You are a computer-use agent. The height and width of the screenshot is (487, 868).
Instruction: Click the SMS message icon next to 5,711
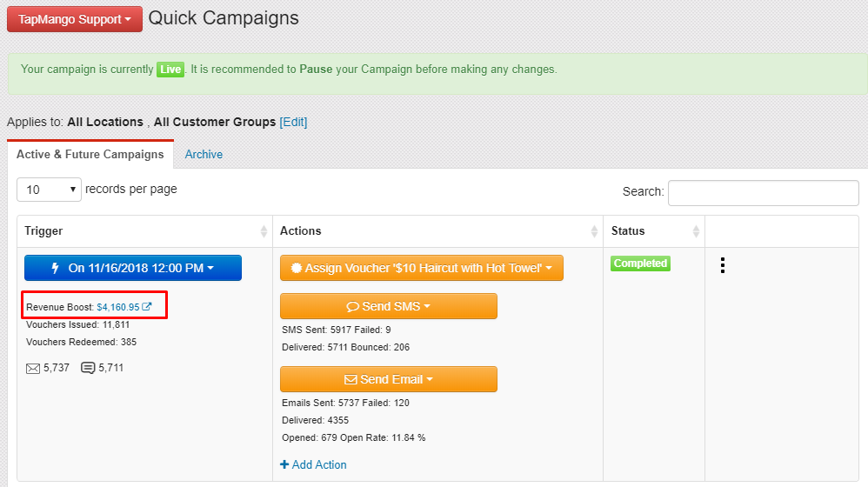(x=88, y=368)
